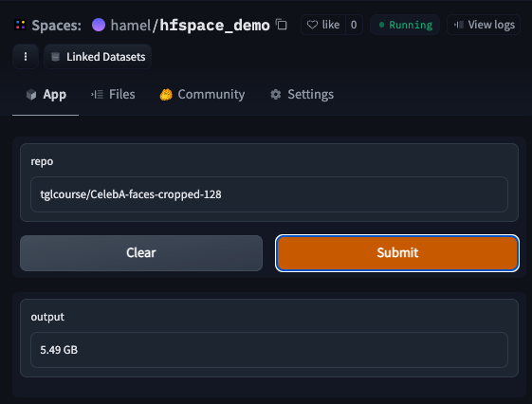Screen dimensions: 532x404
Task: Click the Settings gear icon
Action: click(x=276, y=94)
